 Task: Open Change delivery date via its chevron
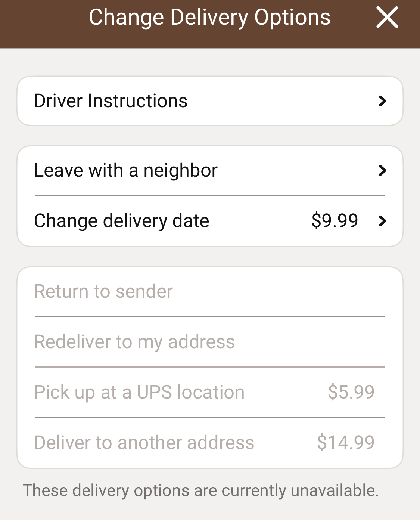pyautogui.click(x=382, y=221)
